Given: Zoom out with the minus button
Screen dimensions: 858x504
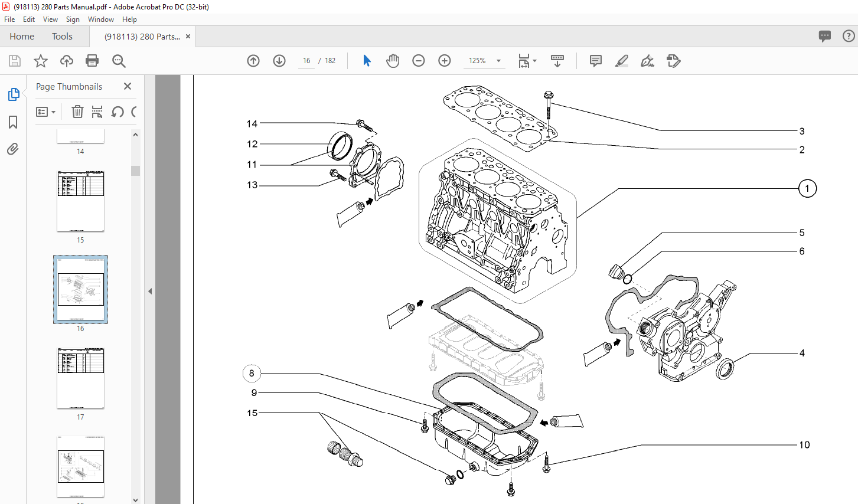Looking at the screenshot, I should 419,61.
